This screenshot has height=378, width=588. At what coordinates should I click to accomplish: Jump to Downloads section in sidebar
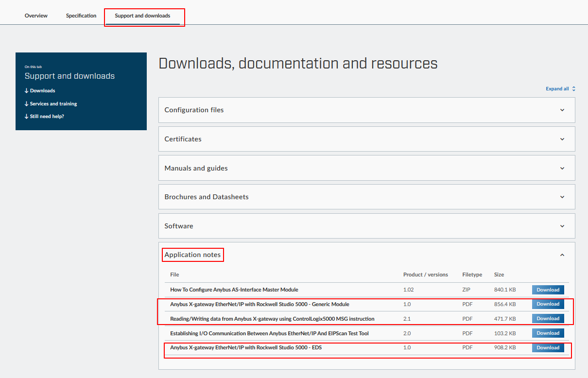40,91
